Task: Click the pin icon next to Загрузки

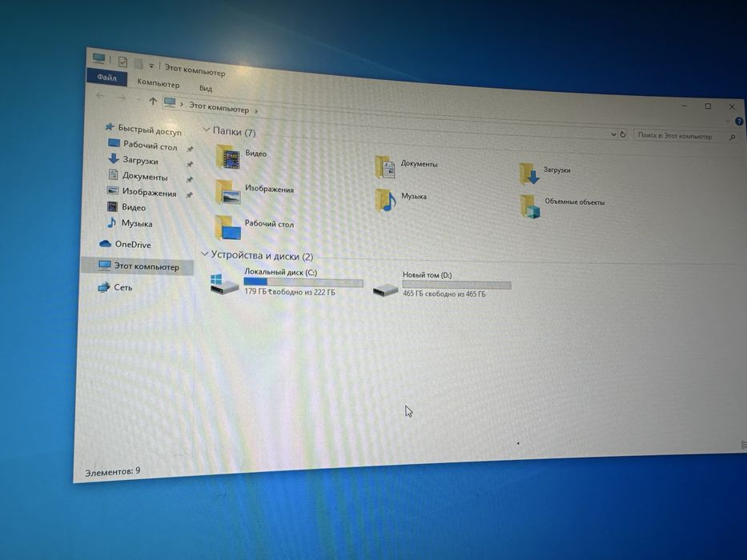Action: pyautogui.click(x=189, y=164)
